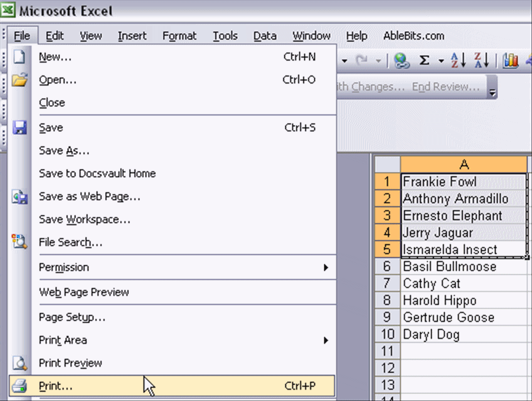This screenshot has height=401, width=532.
Task: Select Page Setup... entry
Action: pyautogui.click(x=172, y=317)
